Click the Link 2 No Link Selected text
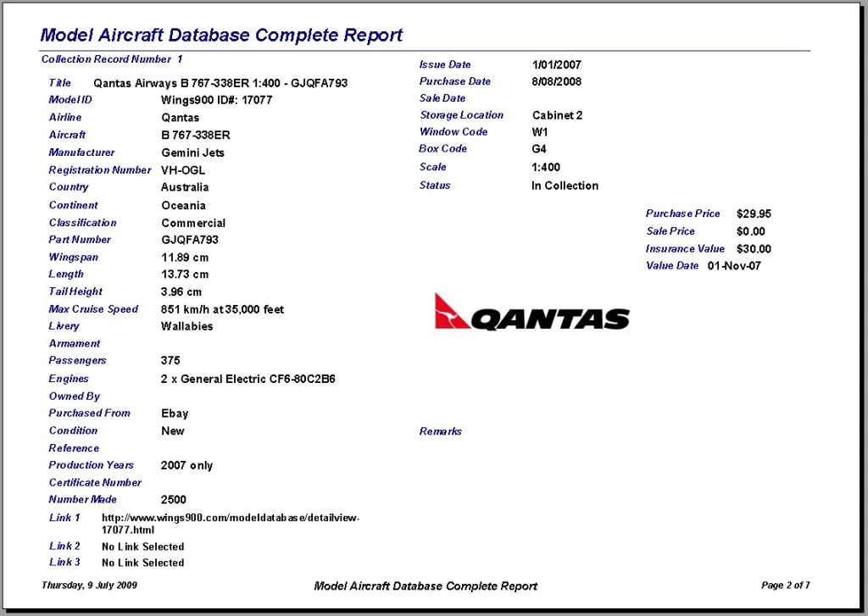Image resolution: width=868 pixels, height=616 pixels. click(142, 547)
